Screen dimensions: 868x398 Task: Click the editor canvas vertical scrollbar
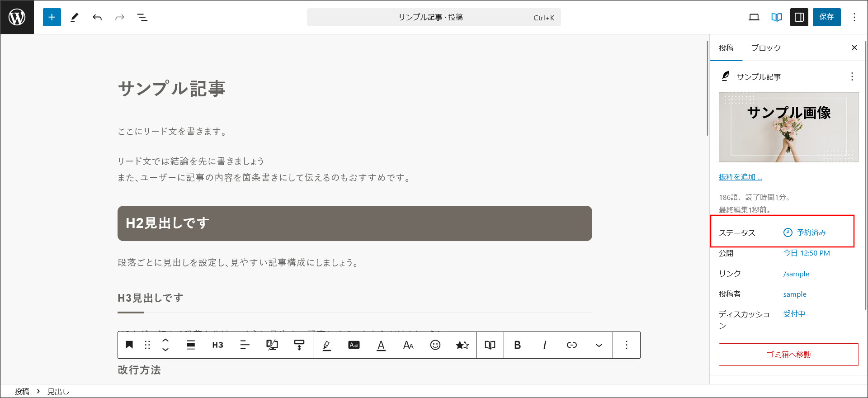(x=708, y=88)
